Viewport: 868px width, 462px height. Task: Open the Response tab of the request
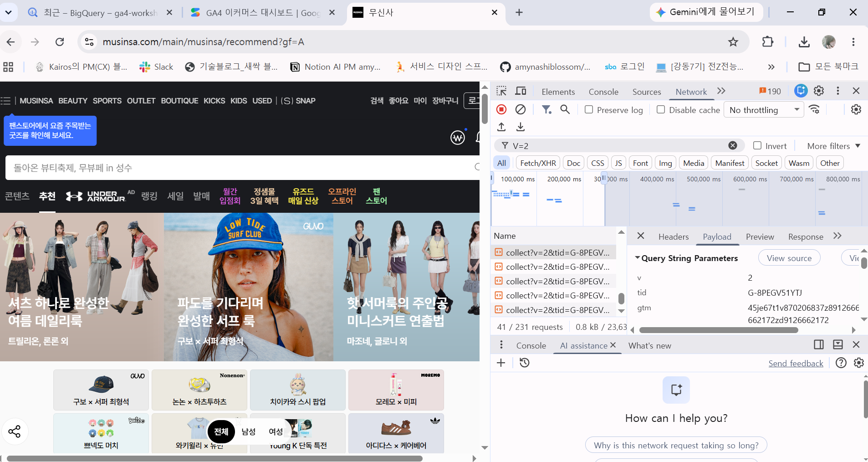(806, 236)
